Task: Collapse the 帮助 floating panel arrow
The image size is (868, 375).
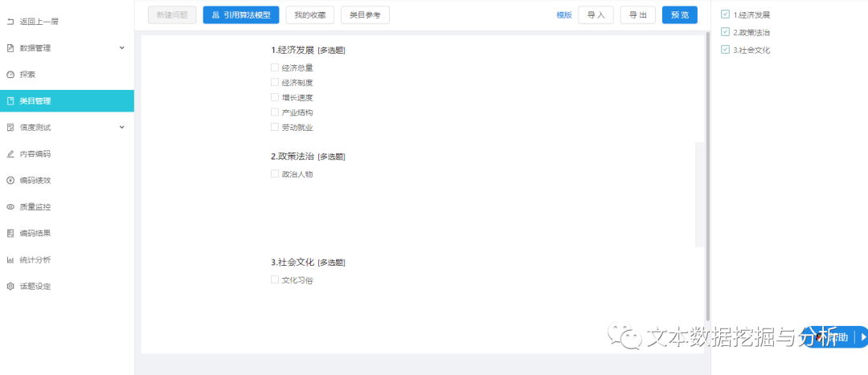Action: coord(863,336)
